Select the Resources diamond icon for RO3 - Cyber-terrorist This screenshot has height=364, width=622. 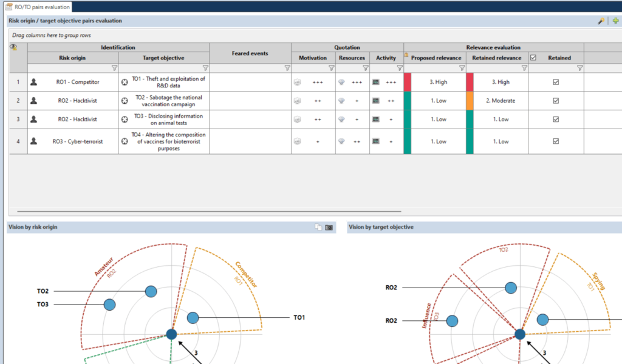tap(342, 141)
